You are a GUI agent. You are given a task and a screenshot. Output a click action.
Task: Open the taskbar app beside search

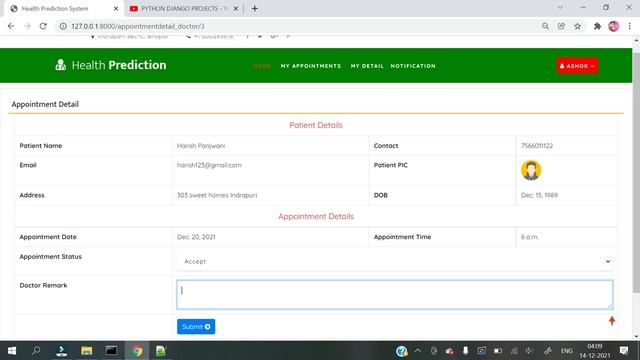click(x=62, y=351)
